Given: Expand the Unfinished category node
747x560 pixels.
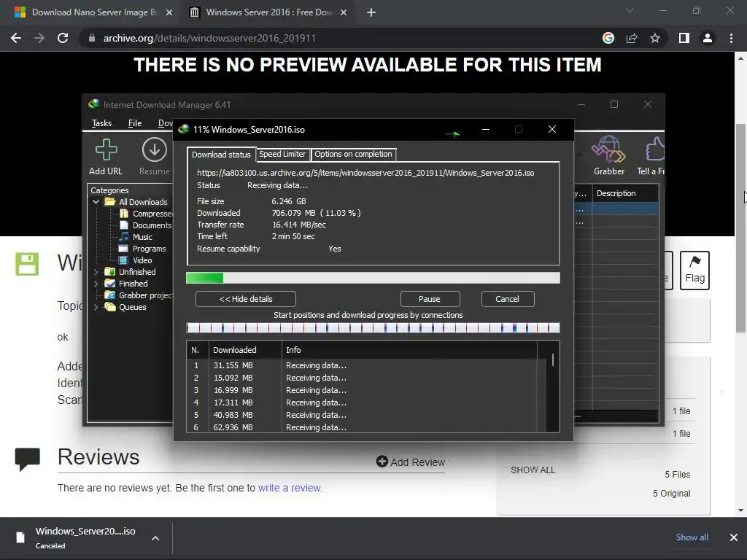Looking at the screenshot, I should (x=96, y=272).
